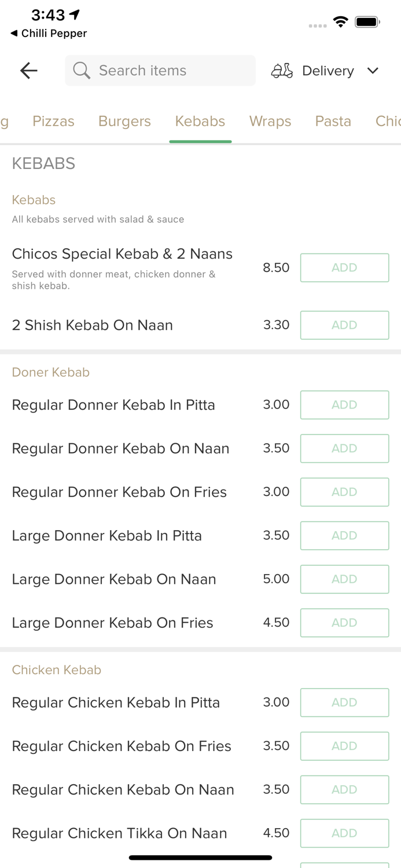This screenshot has width=401, height=868.
Task: Open the Delivery method selector
Action: tap(328, 71)
